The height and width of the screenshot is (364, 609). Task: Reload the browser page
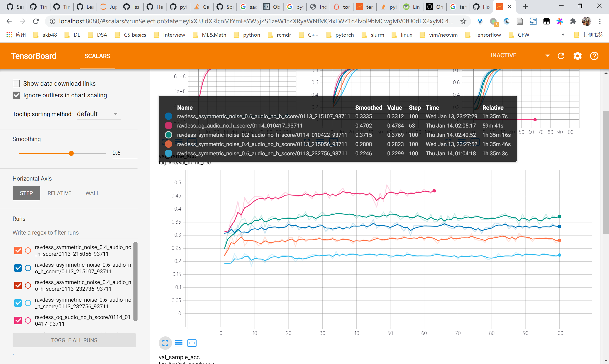tap(36, 21)
